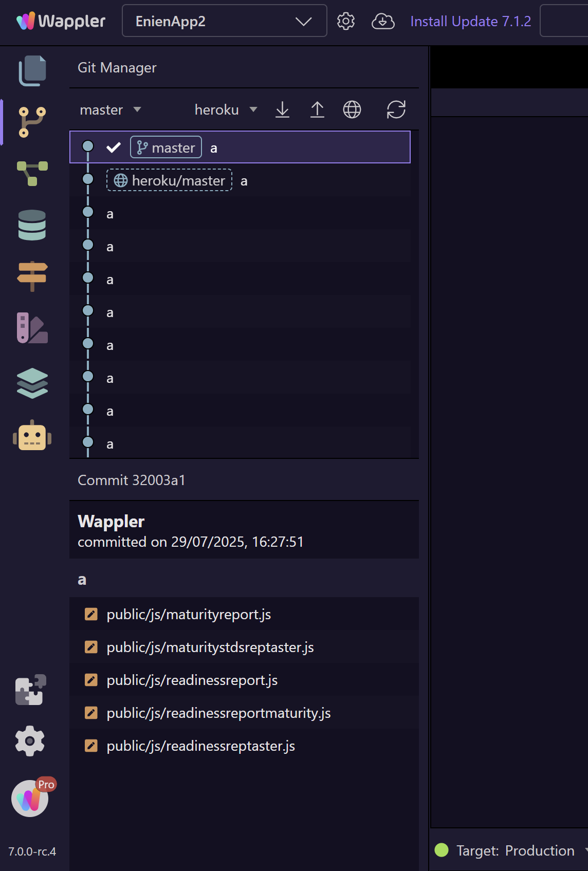Expand the heroku remote dropdown
Viewport: 588px width, 871px height.
226,109
